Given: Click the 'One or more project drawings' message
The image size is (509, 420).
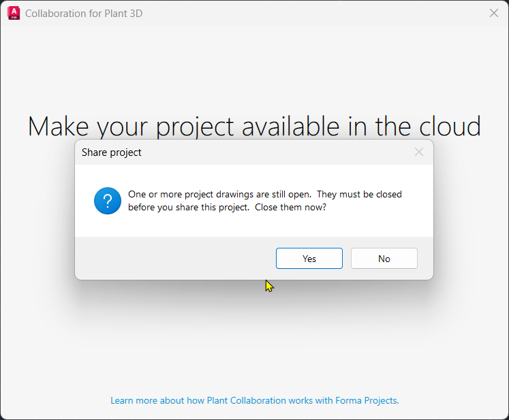Looking at the screenshot, I should [265, 201].
